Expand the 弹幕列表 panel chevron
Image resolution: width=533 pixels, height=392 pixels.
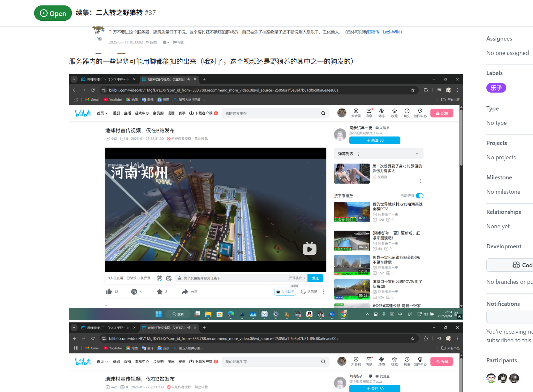[417, 154]
